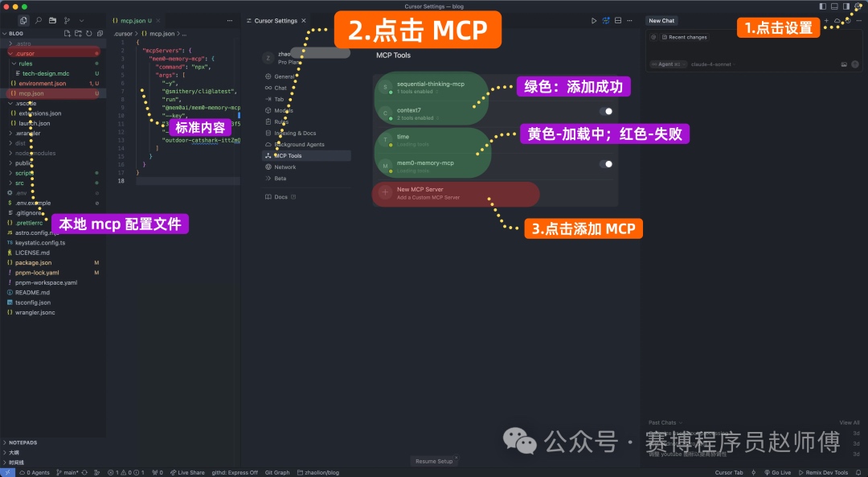The image size is (868, 477).
Task: Open the Agent mode dropdown
Action: [669, 64]
